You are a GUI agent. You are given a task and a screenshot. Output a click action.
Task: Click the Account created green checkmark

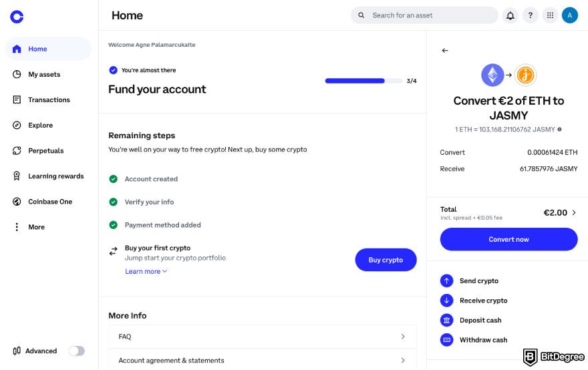[x=113, y=179]
